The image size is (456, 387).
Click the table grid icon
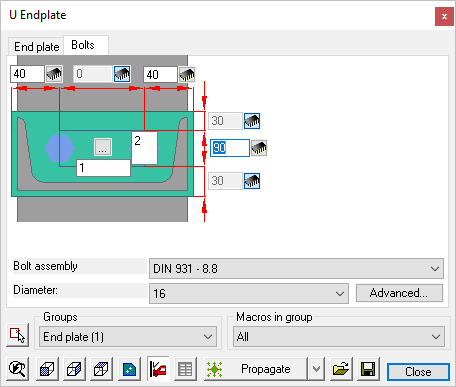pyautogui.click(x=185, y=369)
